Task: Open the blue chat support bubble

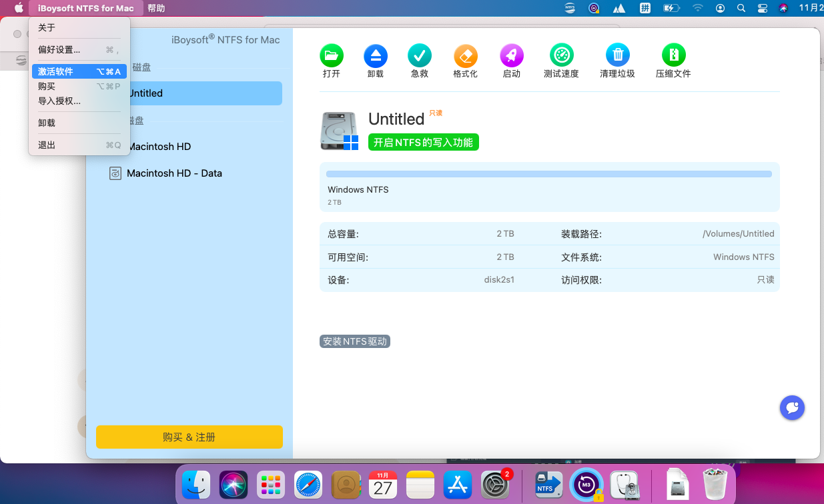Action: tap(792, 407)
